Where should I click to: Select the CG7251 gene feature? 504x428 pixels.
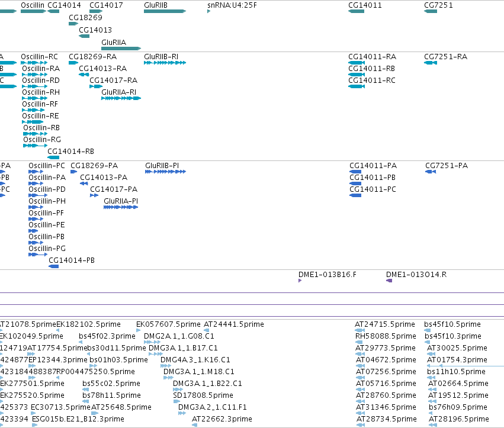(x=431, y=11)
